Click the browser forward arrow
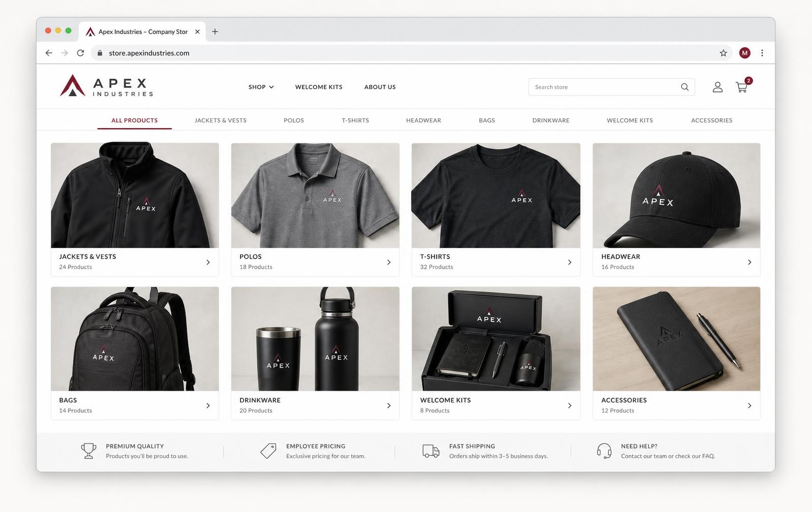Viewport: 812px width, 512px height. [64, 53]
